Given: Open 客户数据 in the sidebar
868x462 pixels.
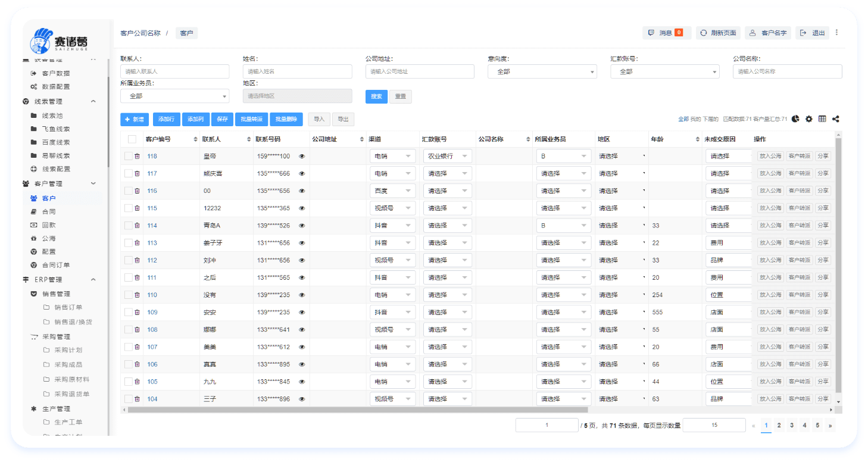Looking at the screenshot, I should 55,73.
